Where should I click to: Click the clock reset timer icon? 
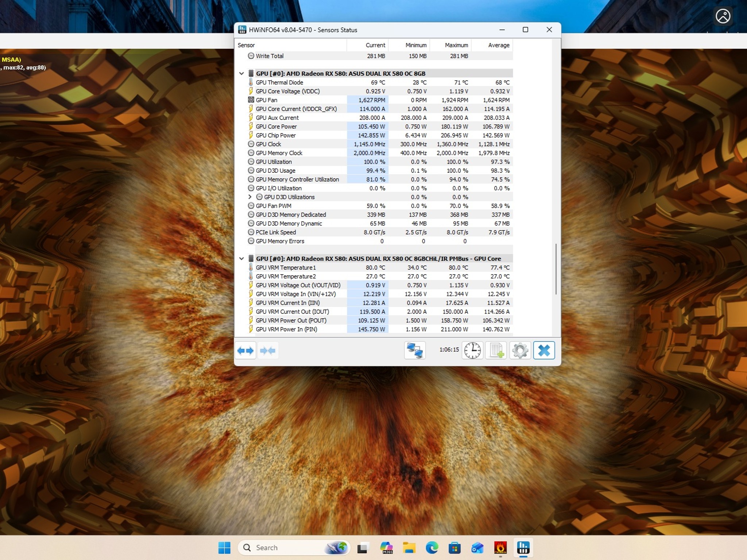point(472,350)
